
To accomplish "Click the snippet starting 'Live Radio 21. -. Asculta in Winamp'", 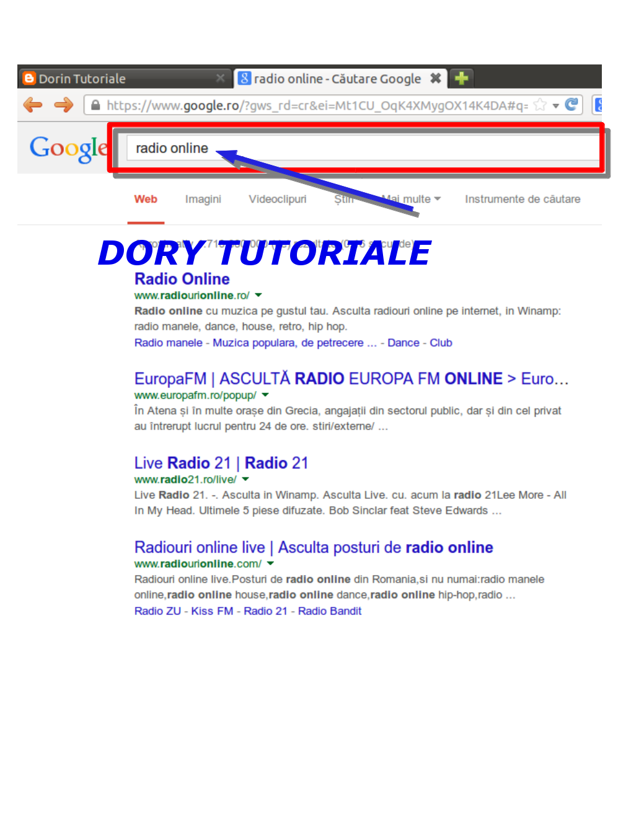I will (x=350, y=503).
